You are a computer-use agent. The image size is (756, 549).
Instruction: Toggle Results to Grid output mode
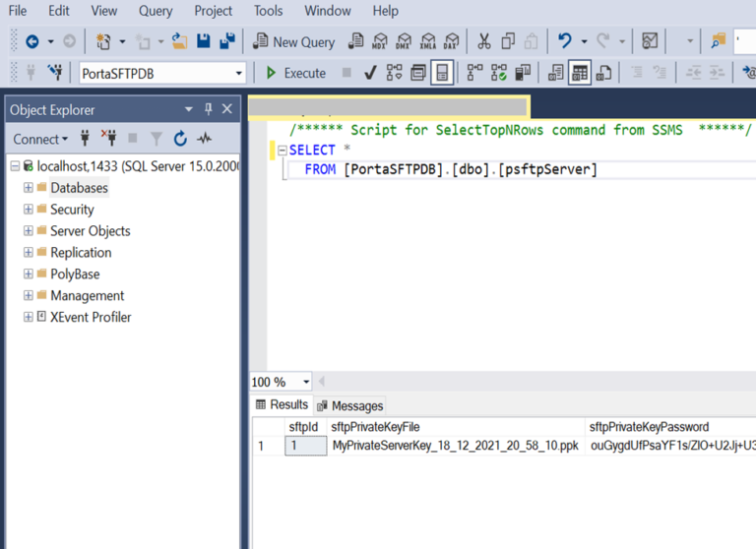[580, 73]
